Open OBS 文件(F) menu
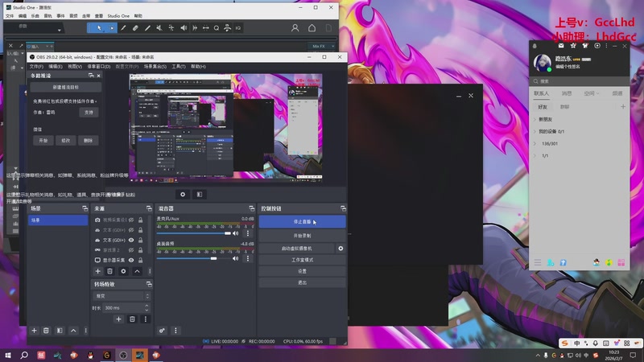Viewport: 644px width, 362px height. [x=36, y=67]
